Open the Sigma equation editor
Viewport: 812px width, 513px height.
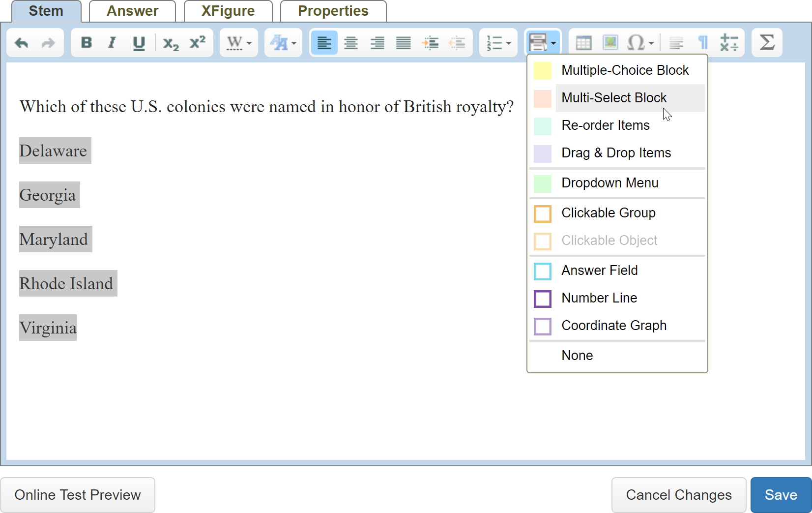tap(767, 43)
